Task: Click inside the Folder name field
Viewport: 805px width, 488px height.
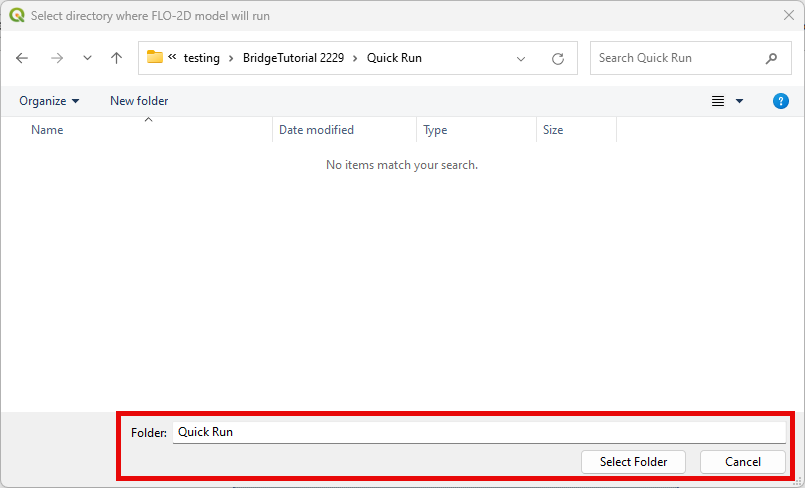Action: pyautogui.click(x=478, y=432)
